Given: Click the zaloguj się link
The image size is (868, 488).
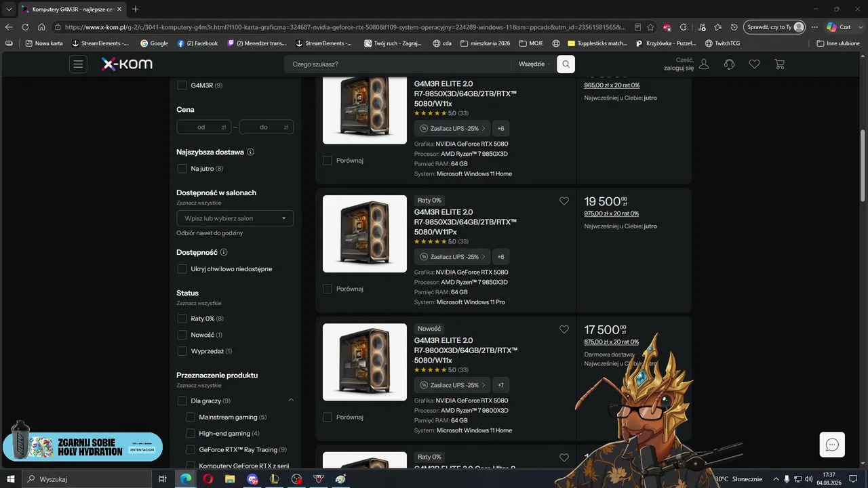Looking at the screenshot, I should click(x=678, y=68).
